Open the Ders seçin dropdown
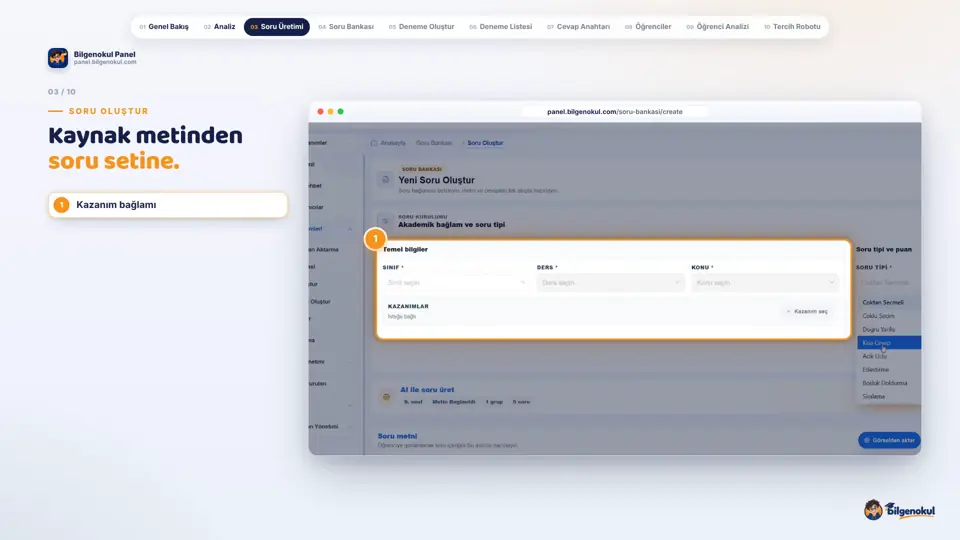 [610, 282]
